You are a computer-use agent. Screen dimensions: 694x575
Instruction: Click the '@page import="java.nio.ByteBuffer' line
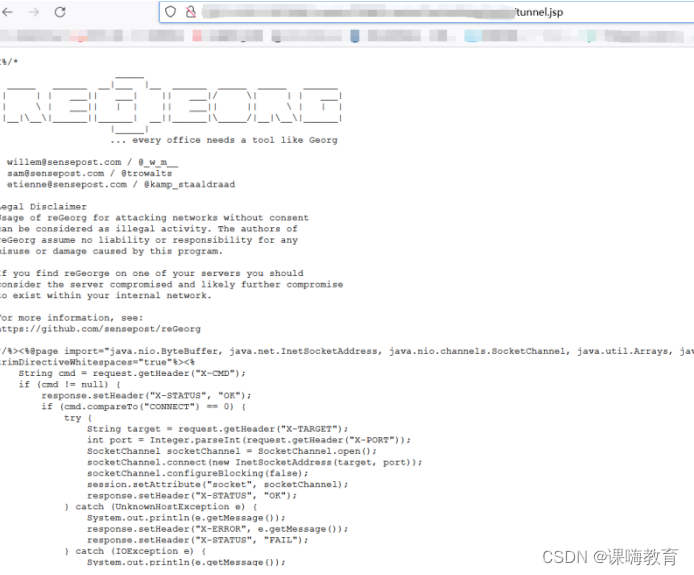point(347,351)
